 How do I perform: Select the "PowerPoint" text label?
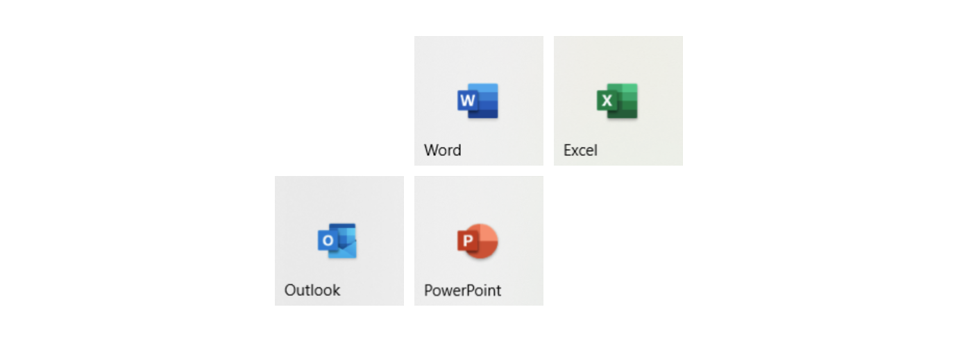coord(462,290)
